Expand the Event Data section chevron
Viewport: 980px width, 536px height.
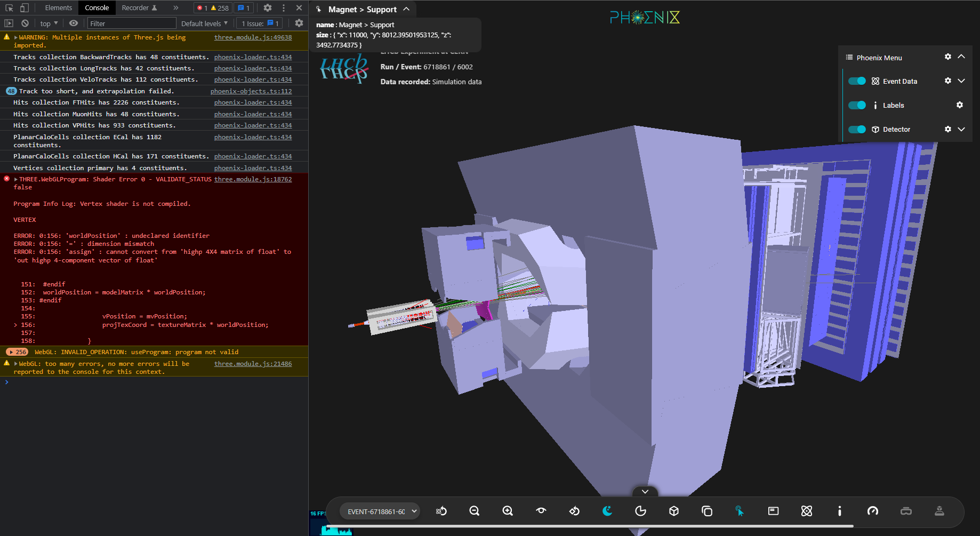point(962,81)
